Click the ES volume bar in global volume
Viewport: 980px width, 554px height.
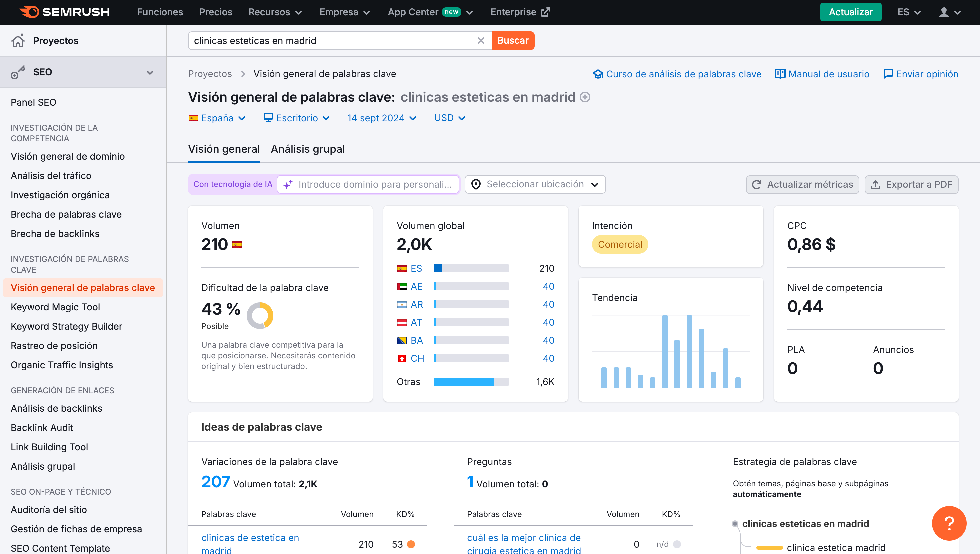(x=471, y=269)
